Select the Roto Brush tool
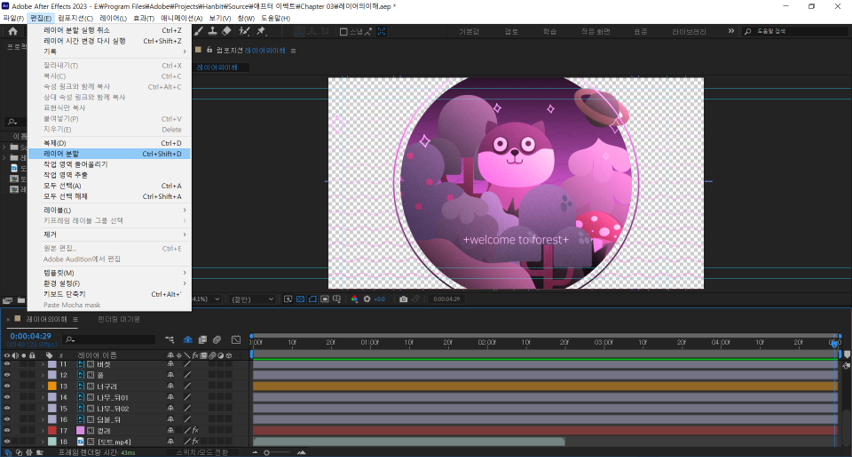 tap(244, 32)
